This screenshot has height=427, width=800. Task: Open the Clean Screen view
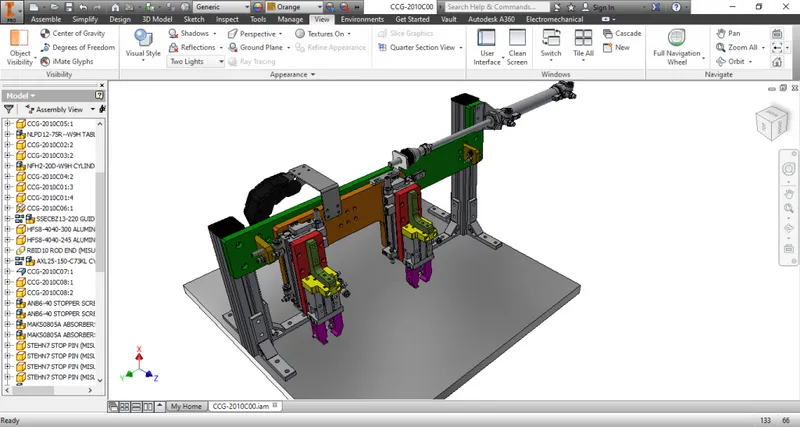coord(517,47)
